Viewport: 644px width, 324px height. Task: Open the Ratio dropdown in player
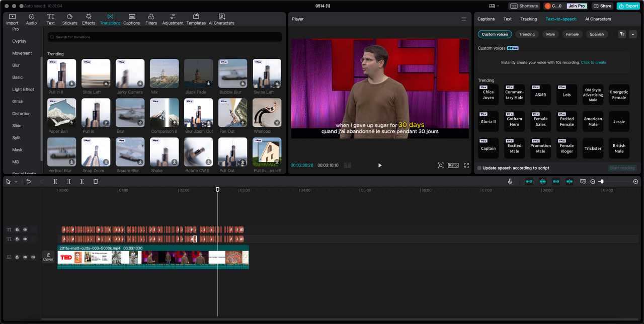(453, 165)
